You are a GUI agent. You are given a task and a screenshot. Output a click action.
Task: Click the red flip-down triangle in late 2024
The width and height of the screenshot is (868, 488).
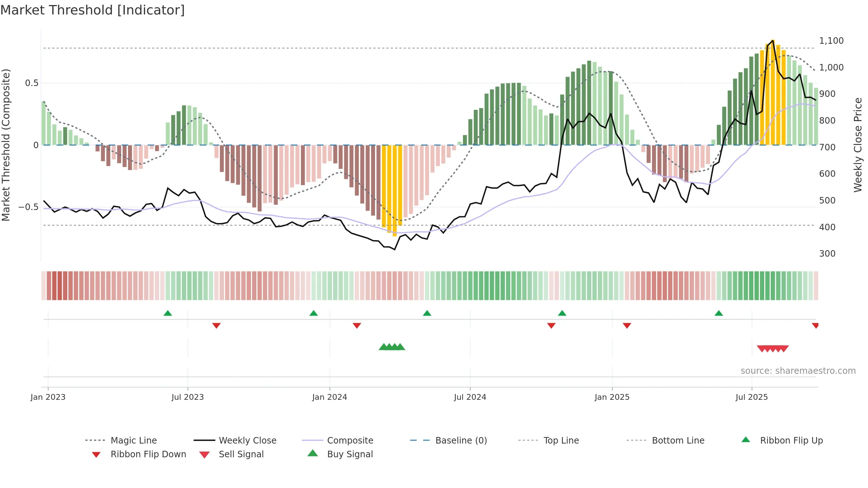(551, 326)
